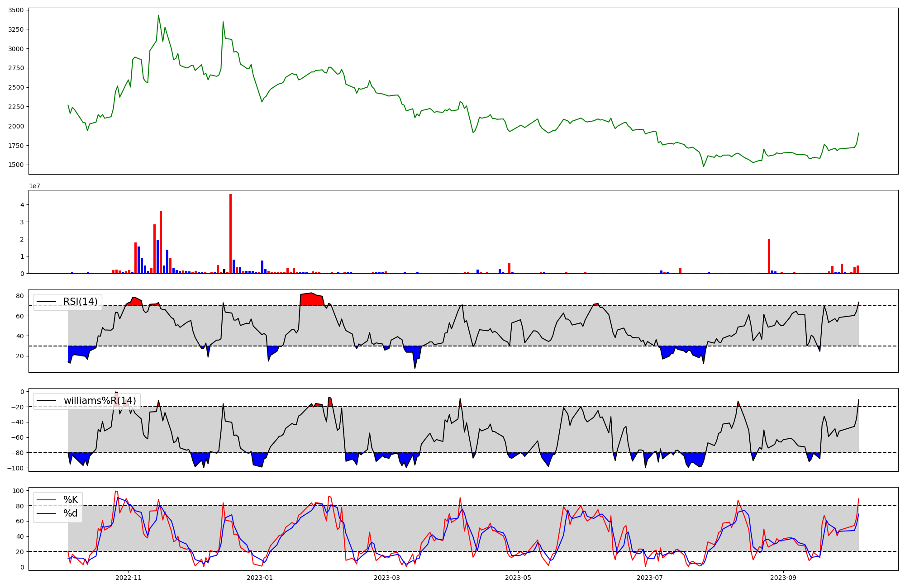Click the 100 tick on stochastic axis
Viewport: 905px width, 588px height.
click(18, 491)
